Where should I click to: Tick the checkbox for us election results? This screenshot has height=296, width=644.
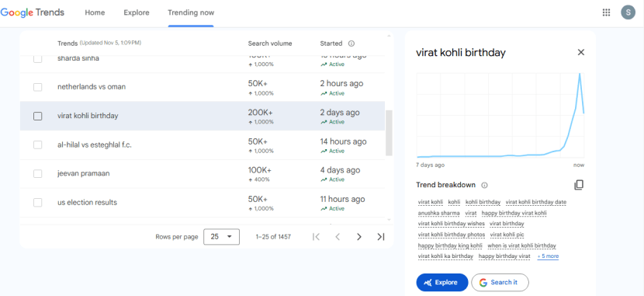pyautogui.click(x=37, y=202)
